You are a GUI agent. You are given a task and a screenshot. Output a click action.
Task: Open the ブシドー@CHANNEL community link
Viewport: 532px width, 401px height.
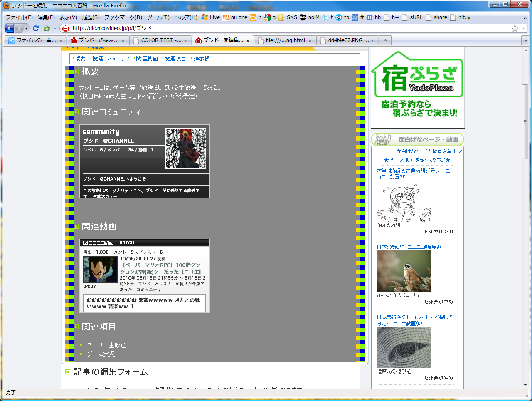pos(108,141)
